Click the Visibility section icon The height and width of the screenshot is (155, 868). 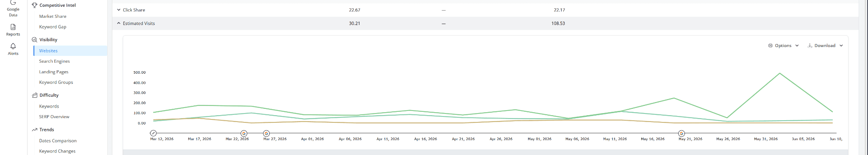pyautogui.click(x=35, y=39)
